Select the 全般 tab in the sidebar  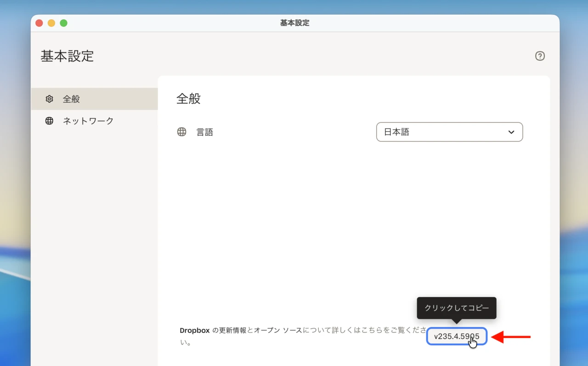pyautogui.click(x=71, y=98)
